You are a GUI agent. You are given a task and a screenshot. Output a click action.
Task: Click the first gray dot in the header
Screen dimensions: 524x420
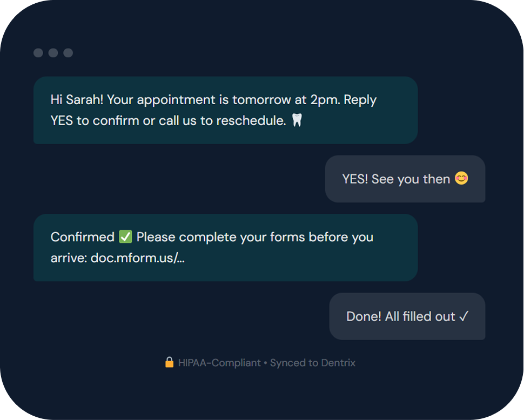click(38, 53)
